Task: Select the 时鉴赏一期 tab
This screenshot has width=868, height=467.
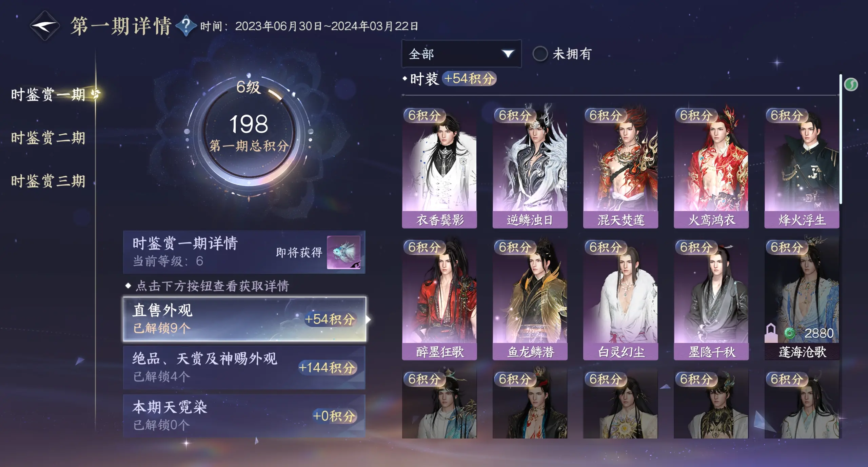Action: [x=48, y=94]
